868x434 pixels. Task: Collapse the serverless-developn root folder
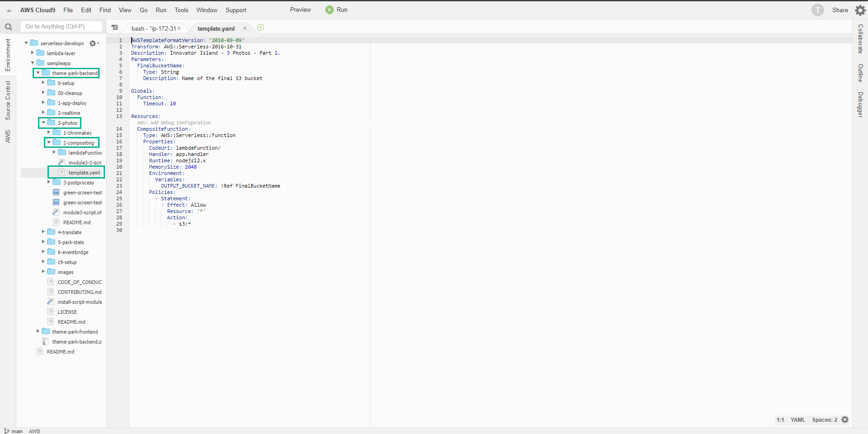point(26,43)
